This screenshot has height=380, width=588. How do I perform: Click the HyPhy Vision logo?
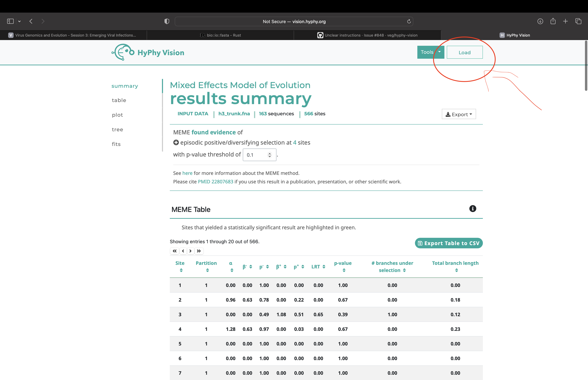click(147, 52)
